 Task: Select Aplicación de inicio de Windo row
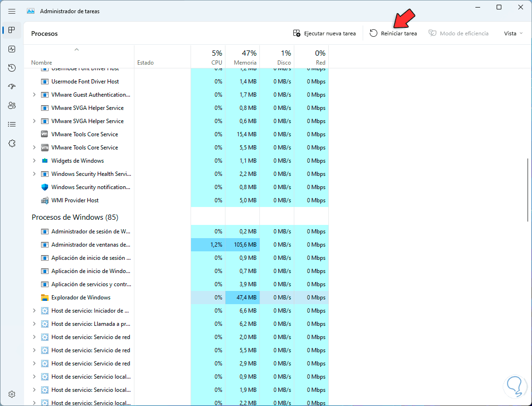click(176, 271)
